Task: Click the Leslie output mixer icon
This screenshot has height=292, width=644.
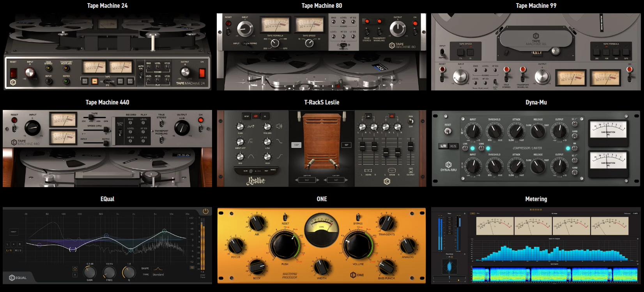Action: coord(410,170)
